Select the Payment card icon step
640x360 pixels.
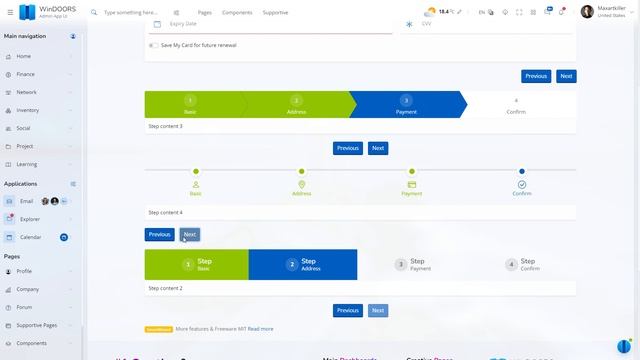coord(412,184)
